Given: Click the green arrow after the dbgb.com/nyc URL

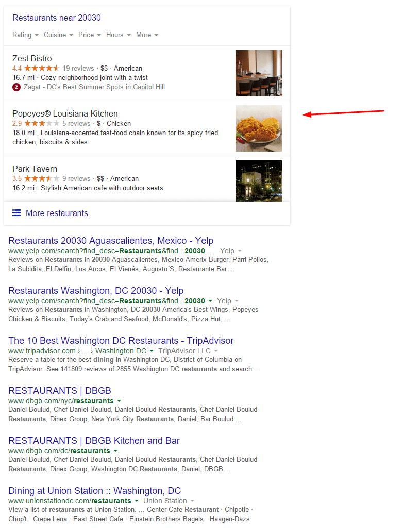Looking at the screenshot, I should pos(119,401).
